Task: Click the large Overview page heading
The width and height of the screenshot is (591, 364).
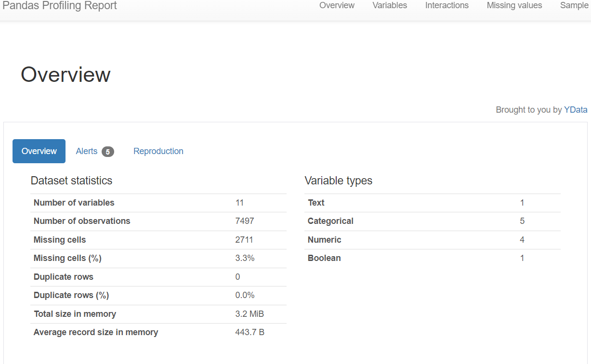Action: coord(66,75)
